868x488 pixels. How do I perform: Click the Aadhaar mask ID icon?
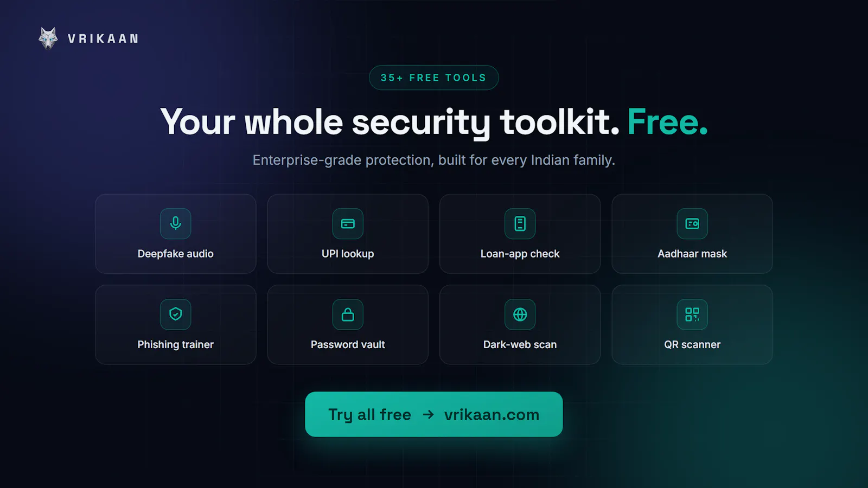(x=692, y=223)
